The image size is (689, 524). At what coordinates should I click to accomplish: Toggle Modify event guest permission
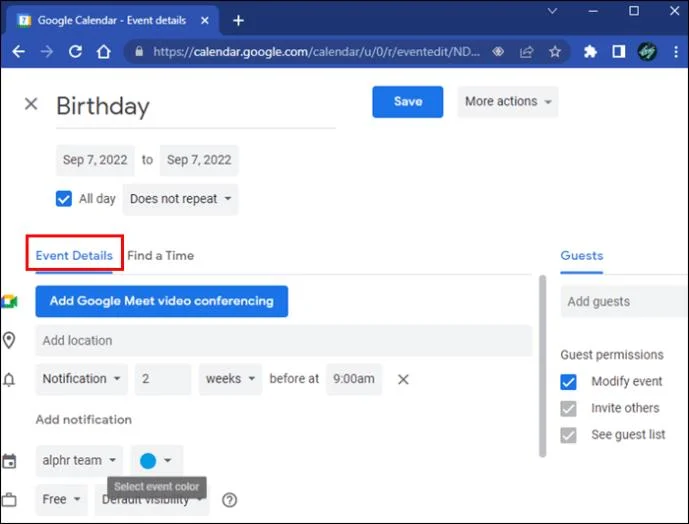(x=568, y=382)
